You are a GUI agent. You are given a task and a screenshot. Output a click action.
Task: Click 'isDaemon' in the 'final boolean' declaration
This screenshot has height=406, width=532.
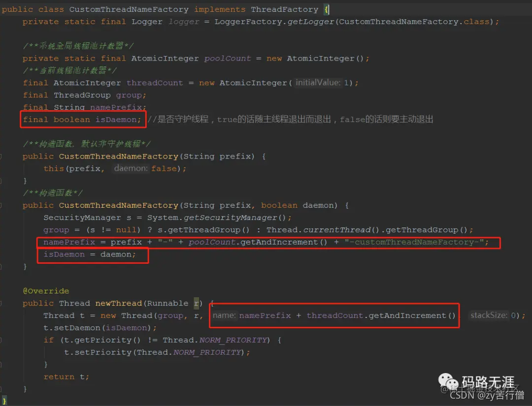click(x=116, y=119)
